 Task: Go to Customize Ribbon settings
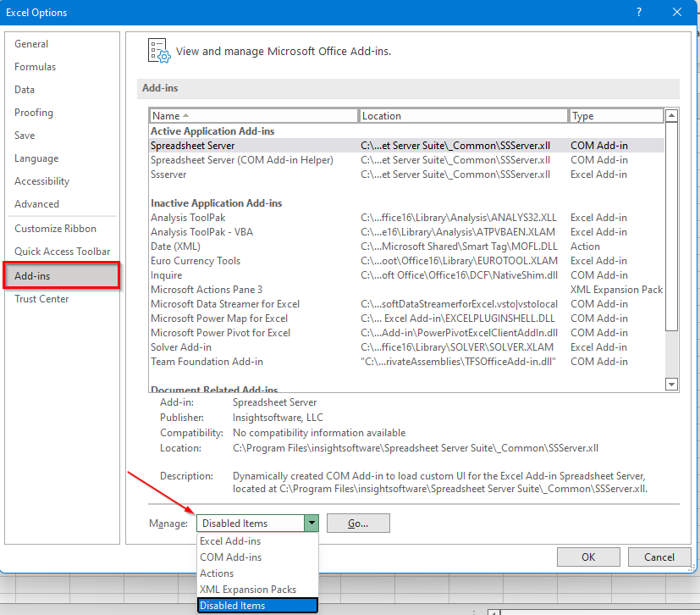[x=55, y=229]
